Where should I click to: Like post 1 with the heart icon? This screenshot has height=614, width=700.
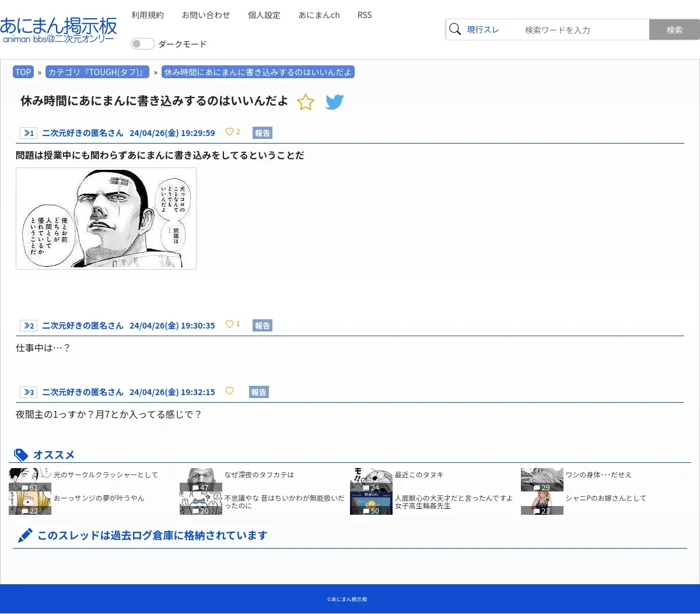(x=229, y=132)
